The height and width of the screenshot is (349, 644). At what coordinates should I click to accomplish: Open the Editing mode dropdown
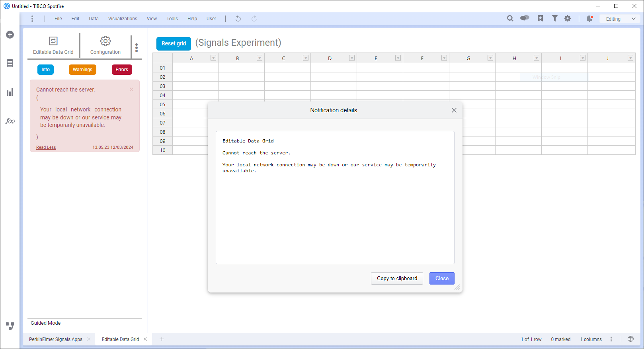point(619,19)
